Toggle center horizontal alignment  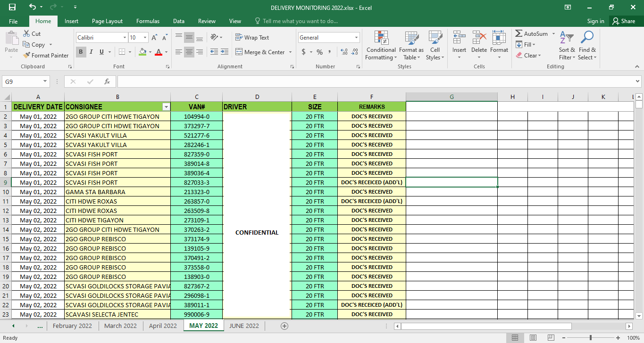click(x=189, y=52)
